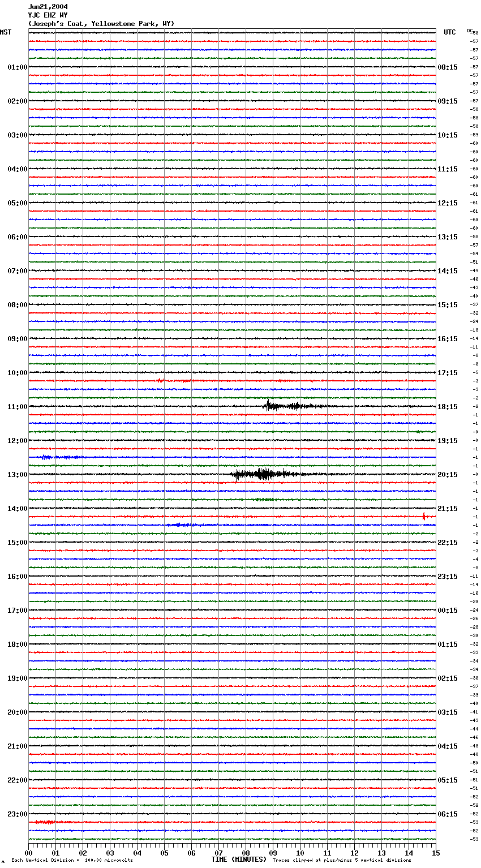Click minute tick 07 on the time axis
481x868 pixels.
[x=218, y=853]
